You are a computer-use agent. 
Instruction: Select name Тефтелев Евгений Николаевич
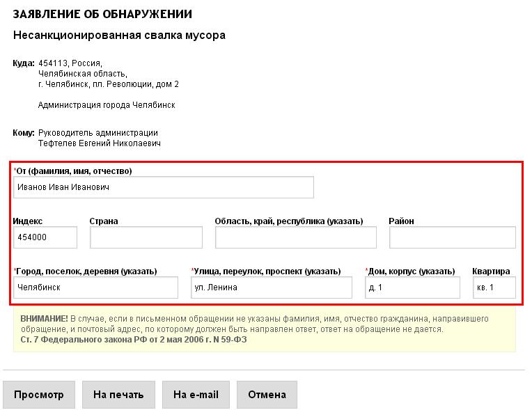tap(100, 143)
